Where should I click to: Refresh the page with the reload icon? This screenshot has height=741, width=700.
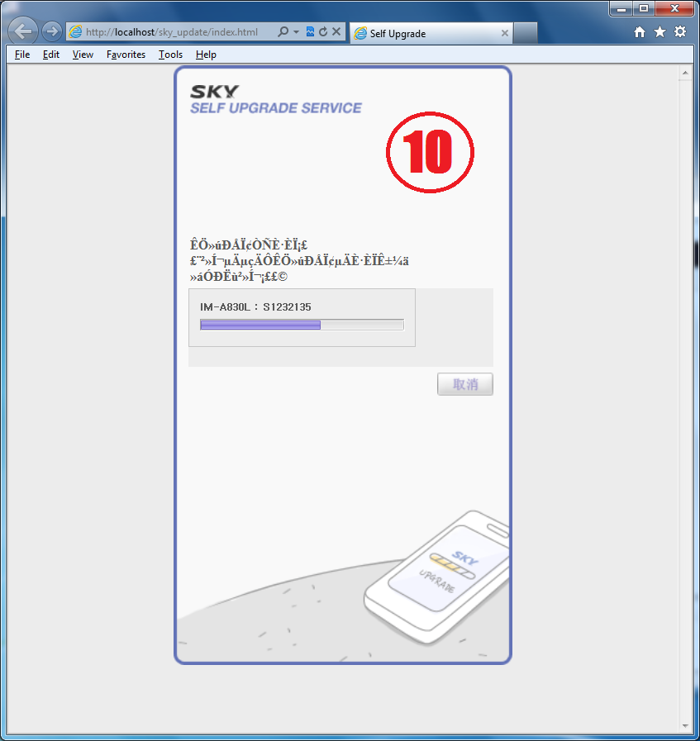click(x=323, y=31)
